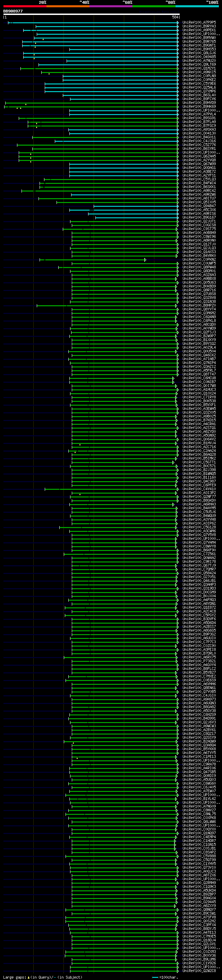The height and width of the screenshot is (980, 222).
Task: Select hit label UniRef100_A9NXI5
Action: [x=199, y=72]
